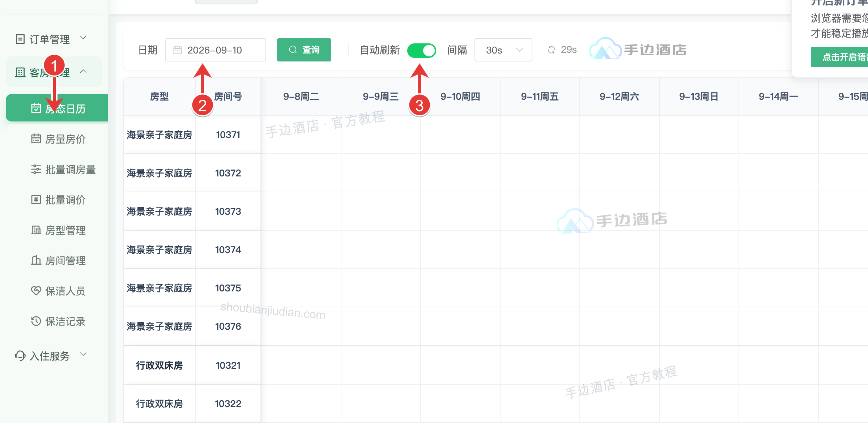
Task: Click the 9-10周四 date column header
Action: pos(460,97)
